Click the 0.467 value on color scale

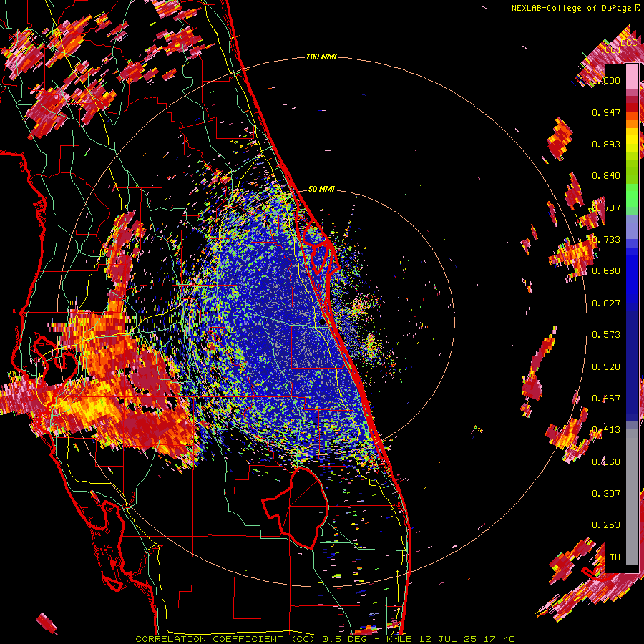(606, 399)
